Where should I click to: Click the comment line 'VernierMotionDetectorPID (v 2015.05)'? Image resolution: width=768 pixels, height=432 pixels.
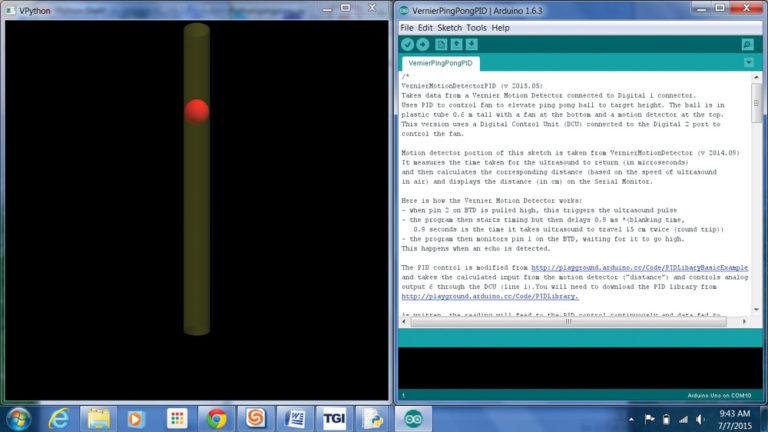click(472, 86)
